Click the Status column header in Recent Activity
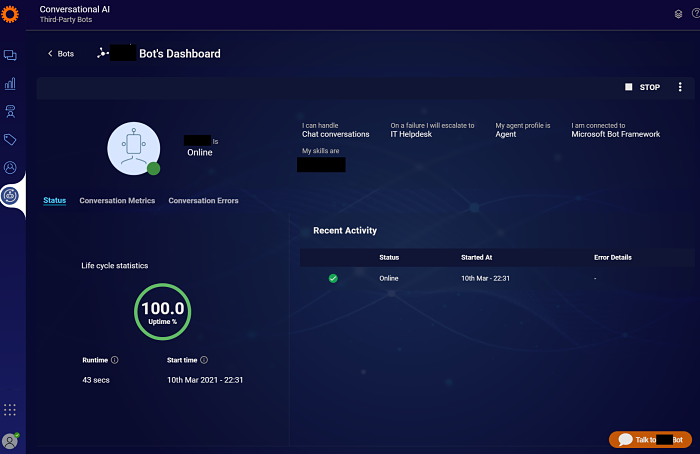700x454 pixels. [x=389, y=258]
